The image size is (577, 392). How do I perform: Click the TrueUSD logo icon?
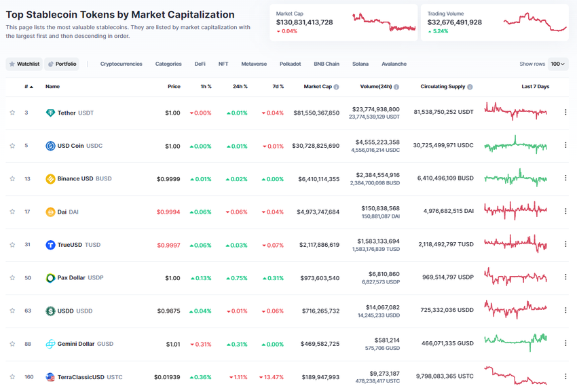click(50, 245)
